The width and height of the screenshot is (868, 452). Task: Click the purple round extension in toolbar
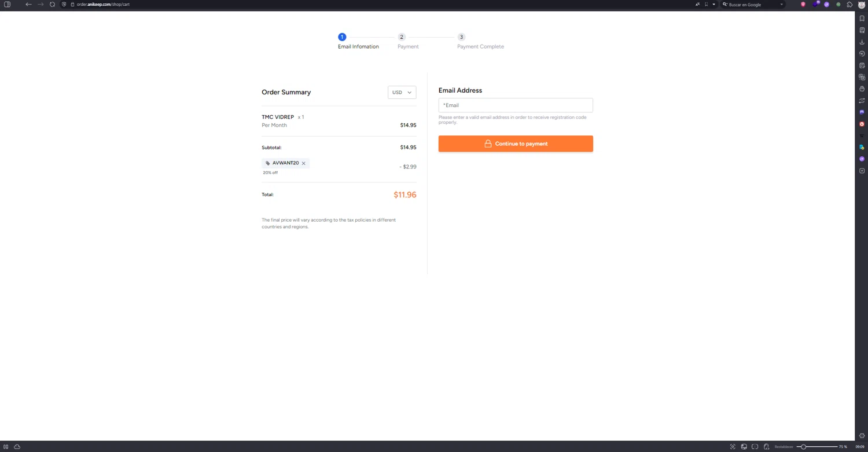[826, 4]
